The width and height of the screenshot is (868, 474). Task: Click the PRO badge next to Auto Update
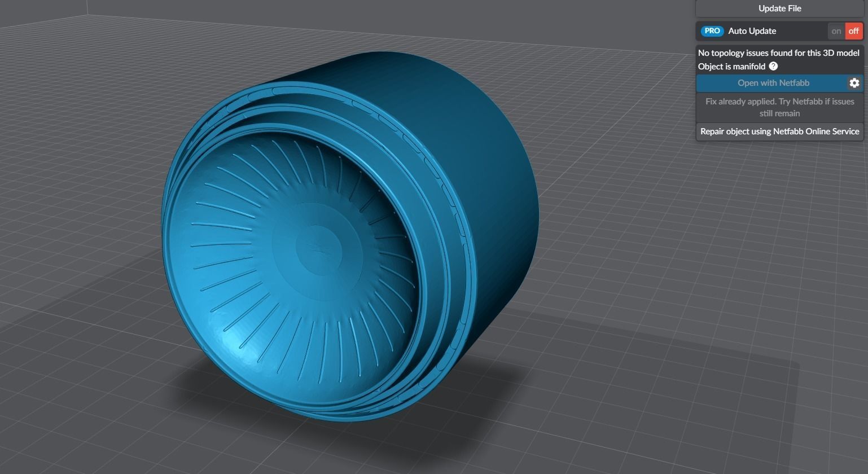click(712, 31)
